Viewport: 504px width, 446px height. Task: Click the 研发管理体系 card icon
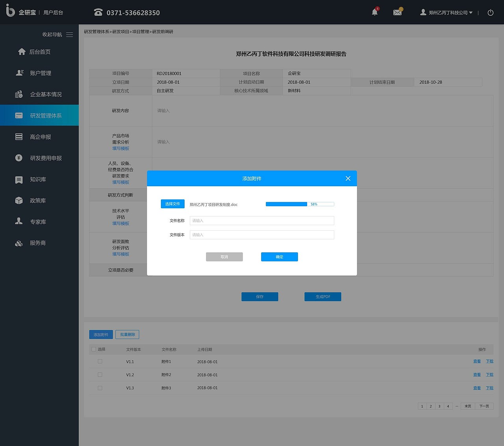19,115
